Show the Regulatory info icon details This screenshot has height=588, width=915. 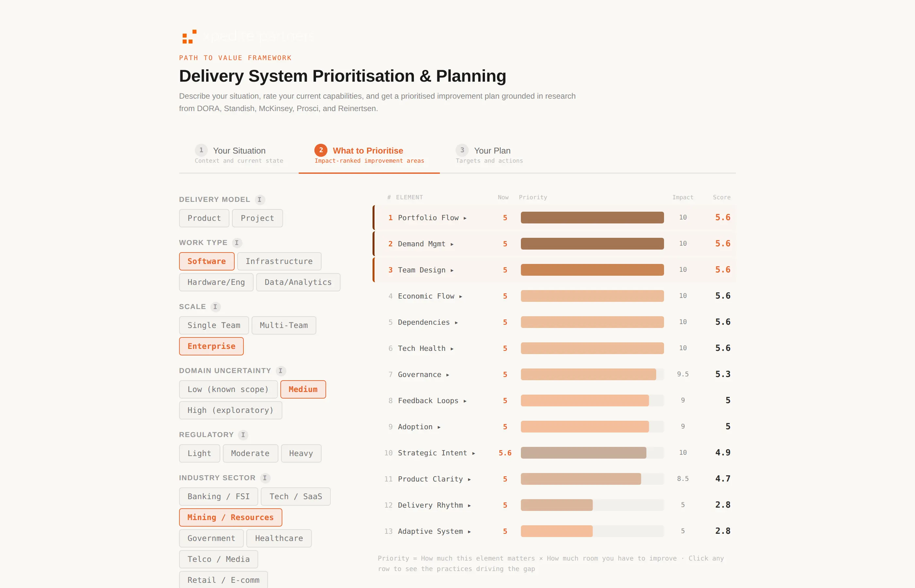tap(243, 435)
